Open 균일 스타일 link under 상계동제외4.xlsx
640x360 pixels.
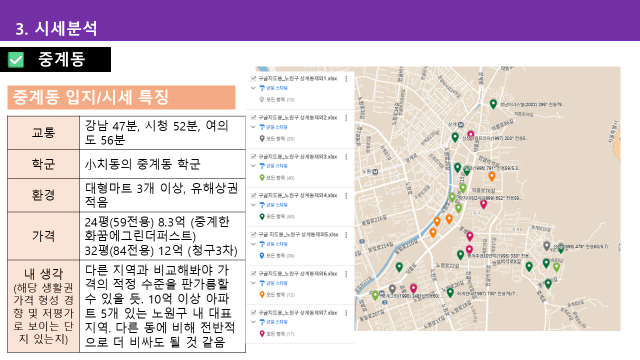[x=277, y=205]
